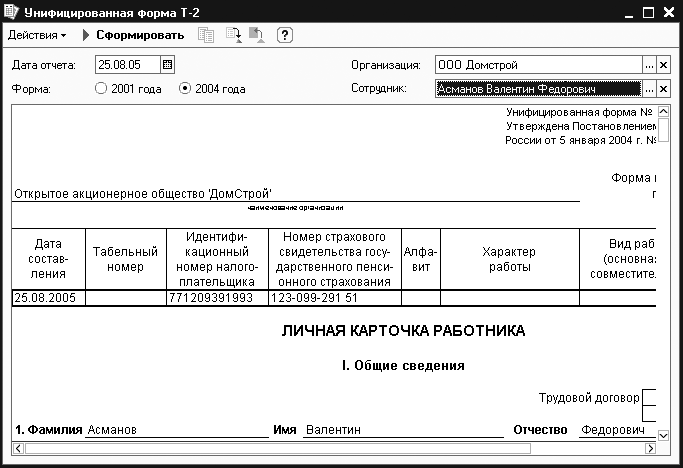This screenshot has width=683, height=468.
Task: Click the Сформировать button
Action: click(133, 35)
